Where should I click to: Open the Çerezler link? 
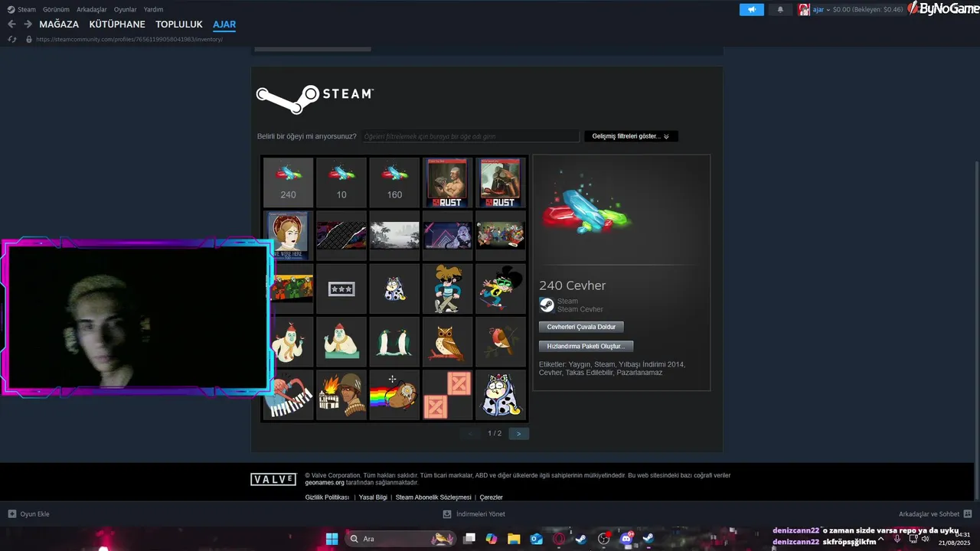[x=492, y=497]
